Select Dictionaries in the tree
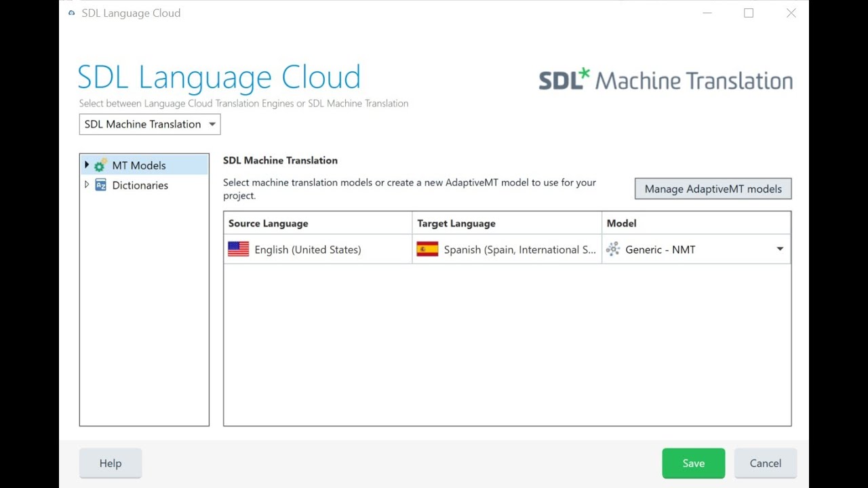 pyautogui.click(x=140, y=185)
